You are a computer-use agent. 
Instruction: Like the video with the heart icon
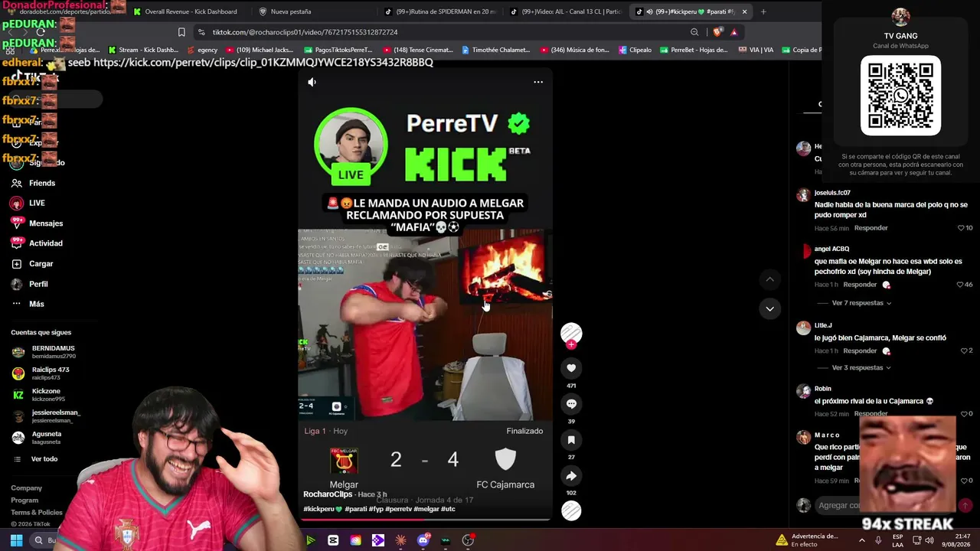571,368
